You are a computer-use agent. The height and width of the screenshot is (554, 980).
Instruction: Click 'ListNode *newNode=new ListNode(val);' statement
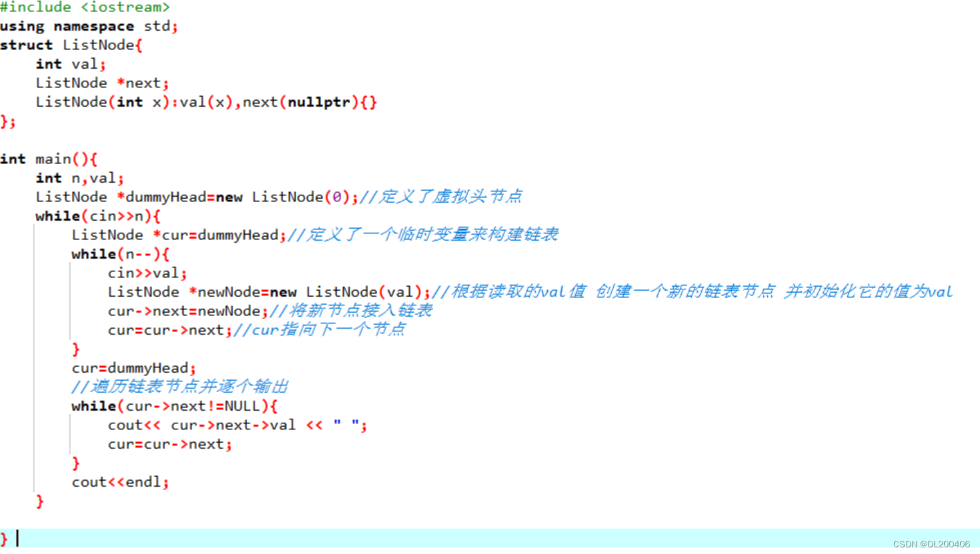269,292
